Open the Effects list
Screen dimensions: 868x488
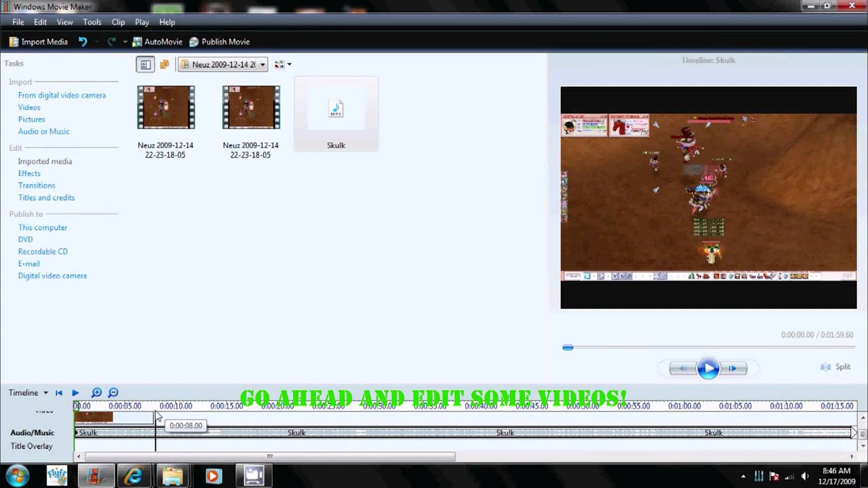[29, 174]
